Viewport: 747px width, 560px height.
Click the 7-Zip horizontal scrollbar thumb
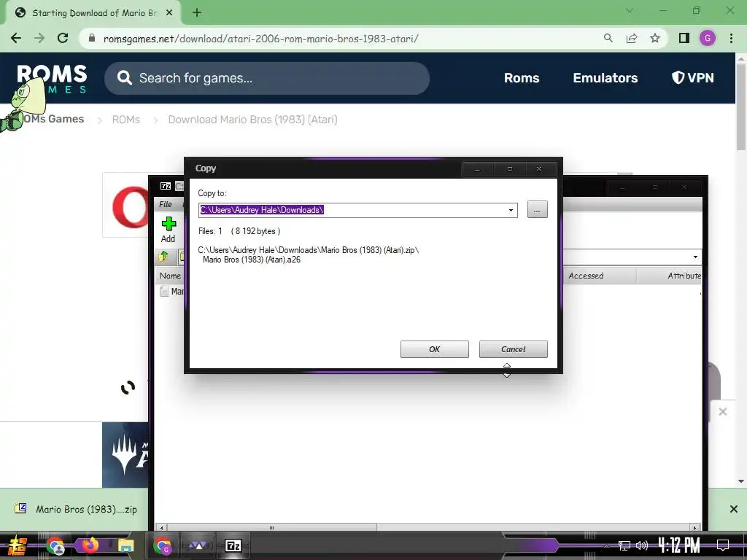(271, 527)
